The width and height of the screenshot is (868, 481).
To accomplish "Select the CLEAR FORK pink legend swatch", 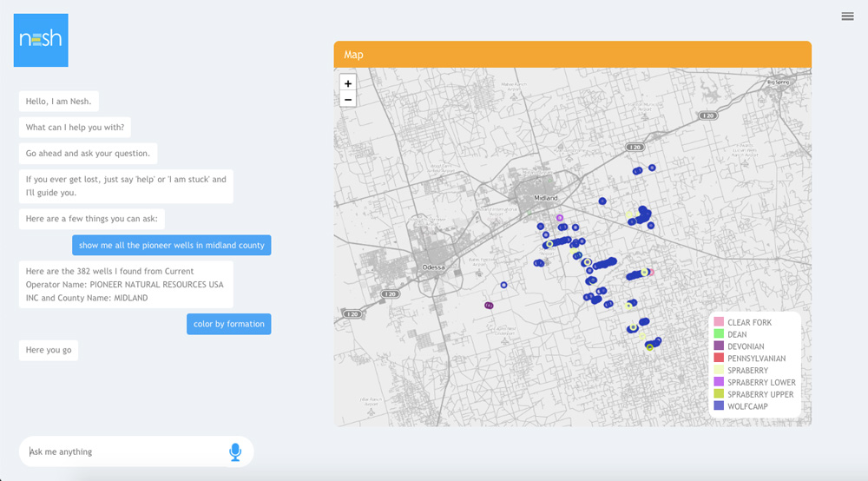I will [719, 322].
